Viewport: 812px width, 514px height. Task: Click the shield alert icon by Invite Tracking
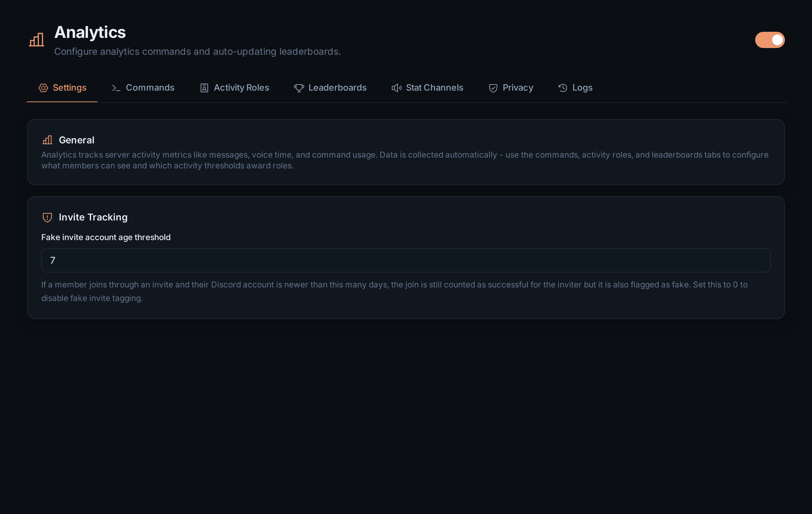pyautogui.click(x=47, y=217)
